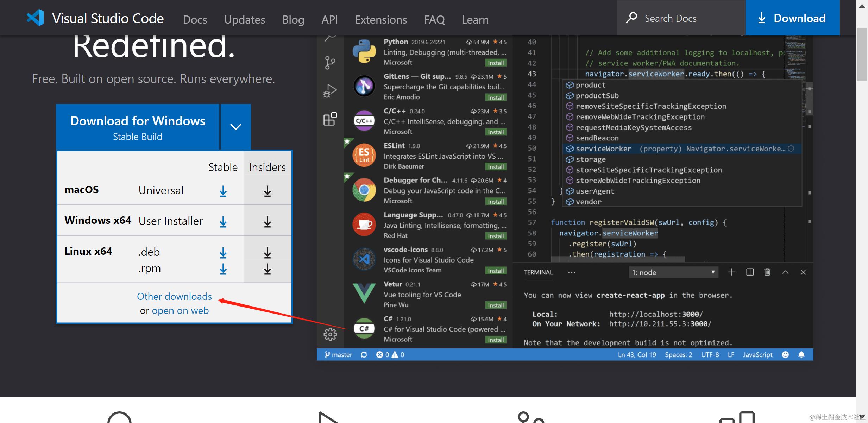Open the terminal more actions ellipsis menu
The height and width of the screenshot is (423, 868).
[x=571, y=272]
